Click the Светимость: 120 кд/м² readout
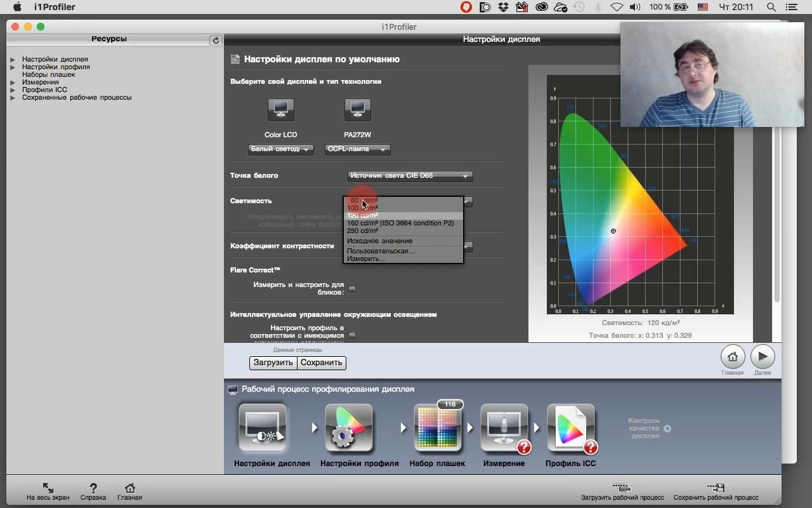Screen dimensions: 812x508 pos(641,323)
